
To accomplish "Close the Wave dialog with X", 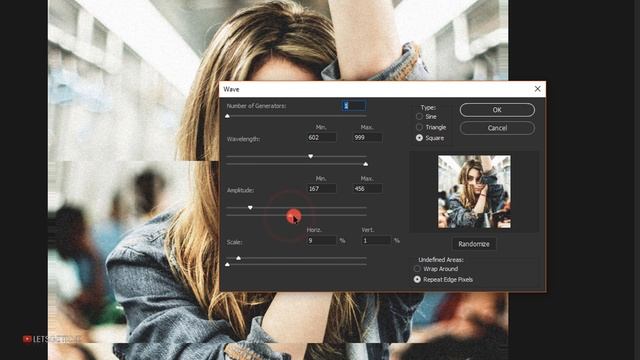I will [x=537, y=89].
